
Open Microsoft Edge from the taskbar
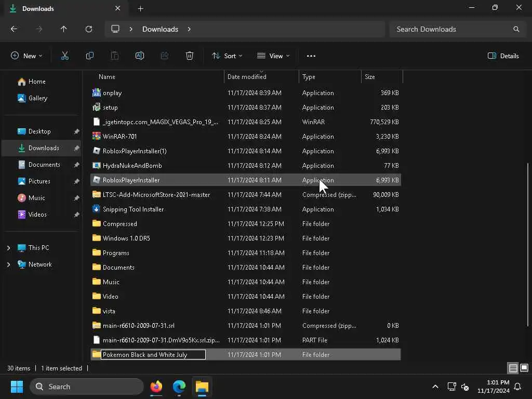coord(179,387)
